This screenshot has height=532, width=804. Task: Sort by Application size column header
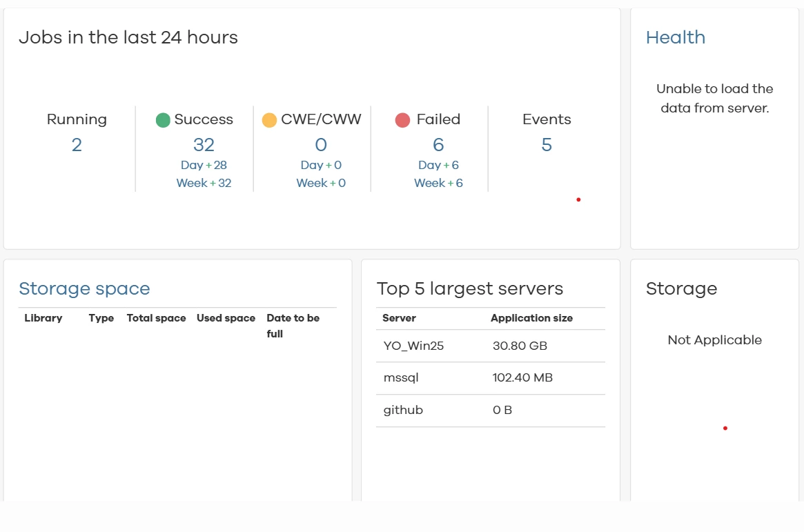point(531,318)
